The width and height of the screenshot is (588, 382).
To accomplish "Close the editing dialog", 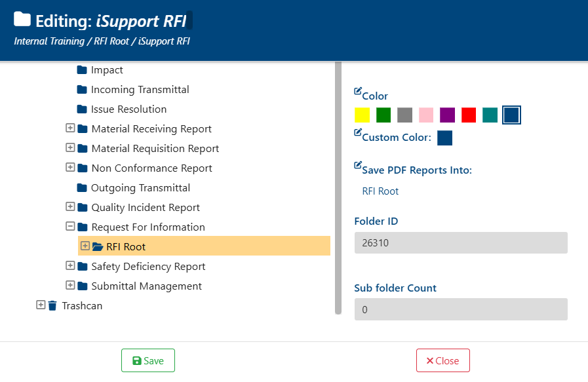I will (443, 360).
